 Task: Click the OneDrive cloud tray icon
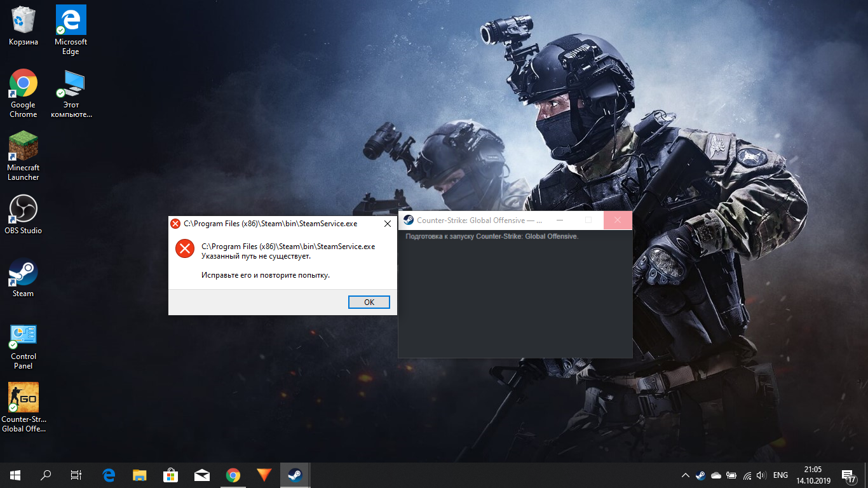pyautogui.click(x=716, y=475)
